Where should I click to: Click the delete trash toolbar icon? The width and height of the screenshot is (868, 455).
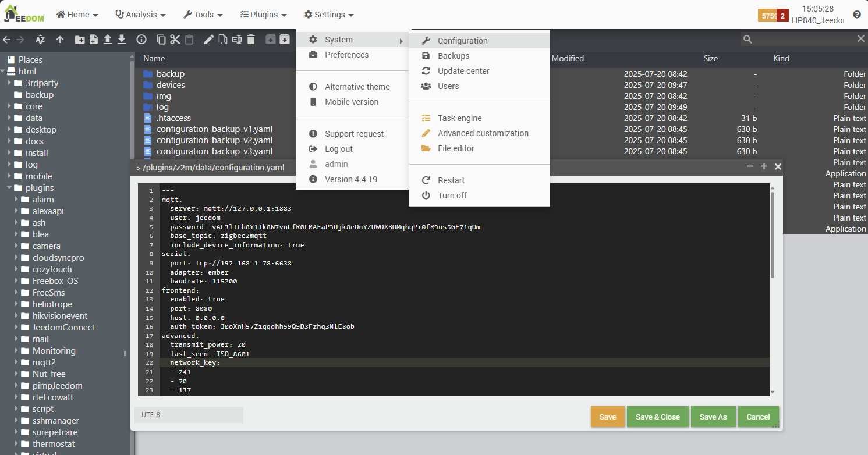tap(251, 40)
